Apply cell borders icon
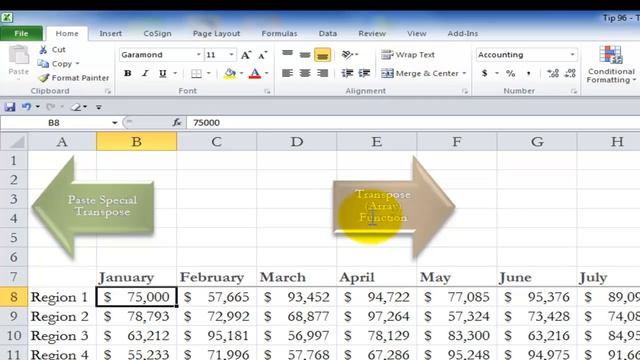The width and height of the screenshot is (640, 360). click(196, 73)
